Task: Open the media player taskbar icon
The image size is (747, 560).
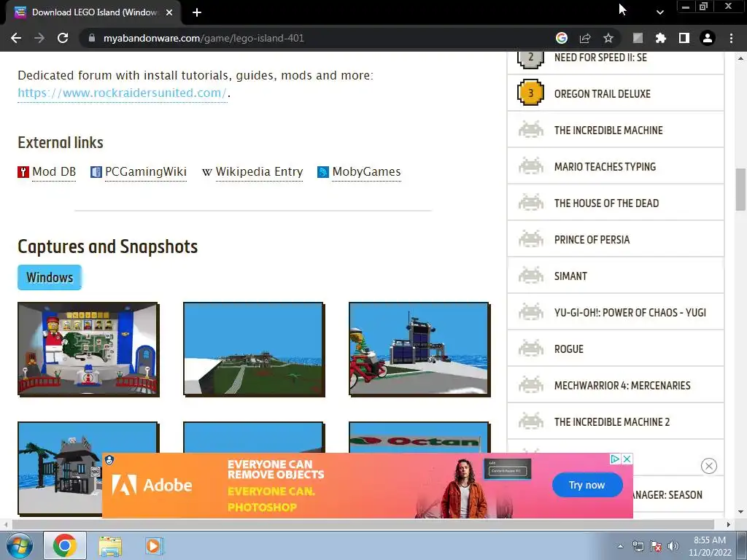Action: pyautogui.click(x=153, y=545)
